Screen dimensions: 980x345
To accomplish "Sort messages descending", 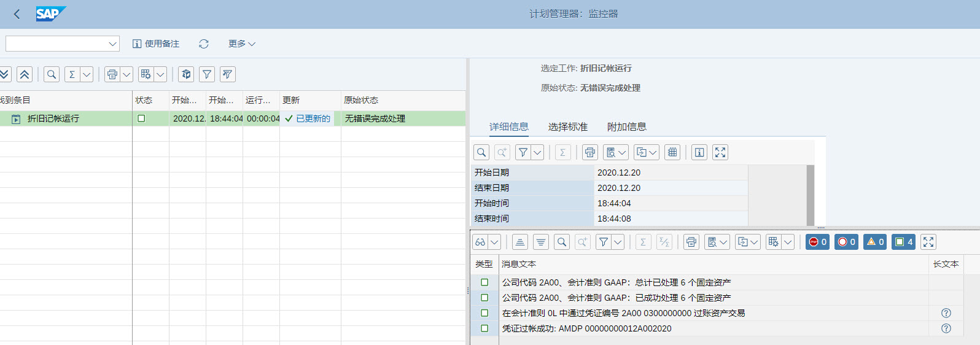I will pyautogui.click(x=541, y=242).
